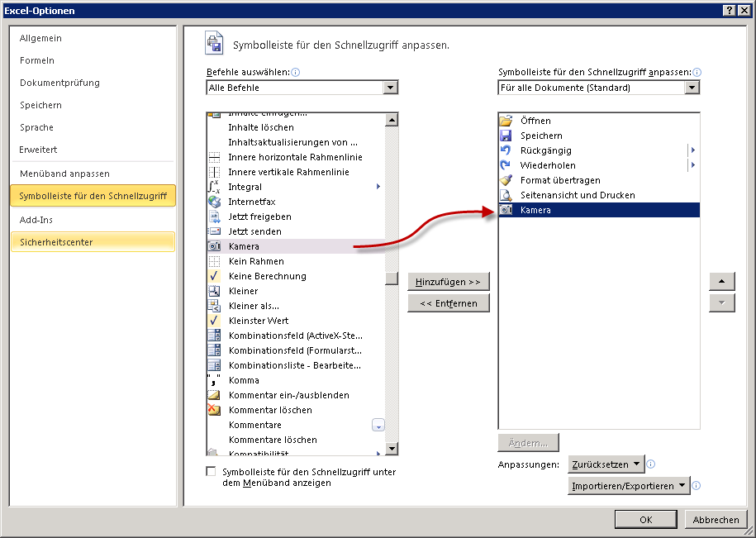
Task: Open the Formeln options category
Action: pos(36,60)
